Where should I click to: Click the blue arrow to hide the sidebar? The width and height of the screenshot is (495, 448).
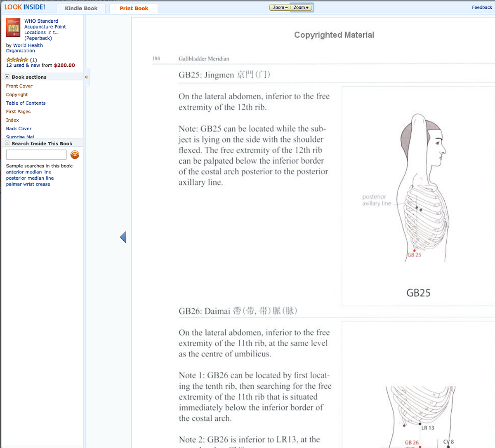pos(123,237)
